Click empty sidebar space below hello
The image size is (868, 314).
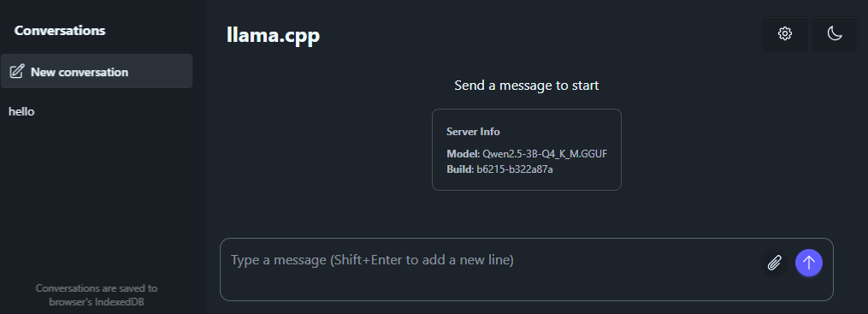point(97,199)
